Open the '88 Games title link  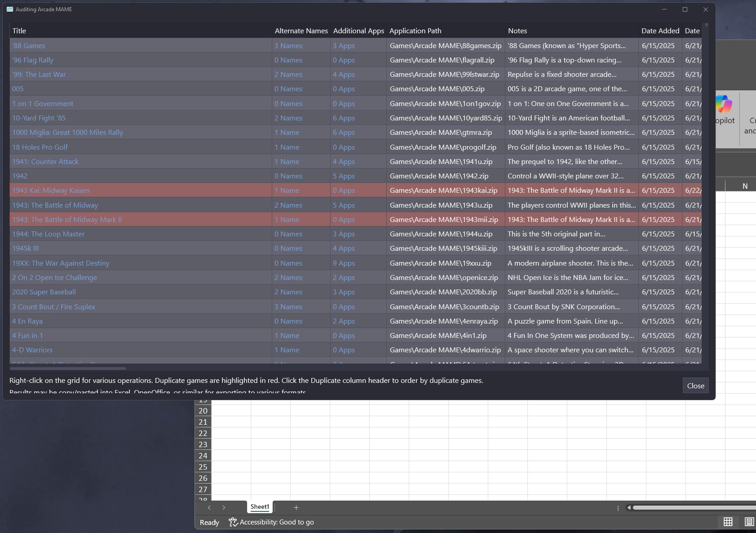click(x=29, y=46)
